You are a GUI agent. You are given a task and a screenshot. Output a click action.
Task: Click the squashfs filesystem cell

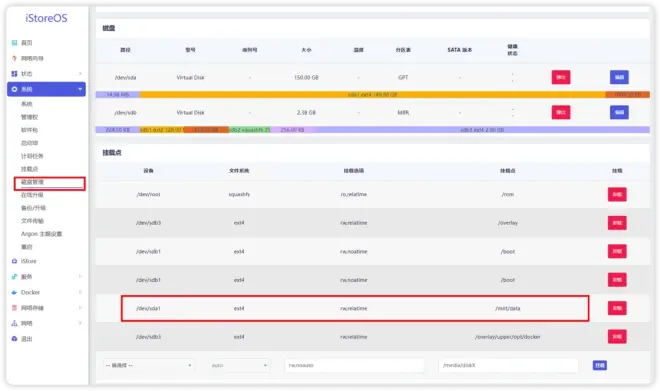[x=239, y=194]
